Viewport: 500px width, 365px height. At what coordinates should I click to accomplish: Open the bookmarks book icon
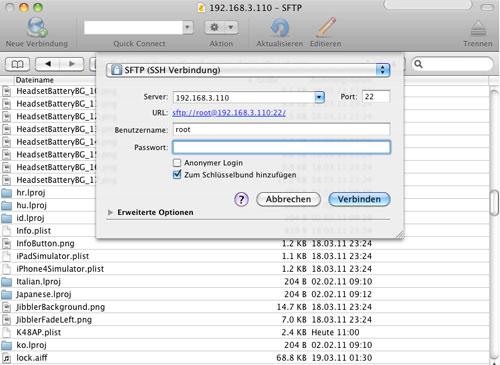[17, 64]
